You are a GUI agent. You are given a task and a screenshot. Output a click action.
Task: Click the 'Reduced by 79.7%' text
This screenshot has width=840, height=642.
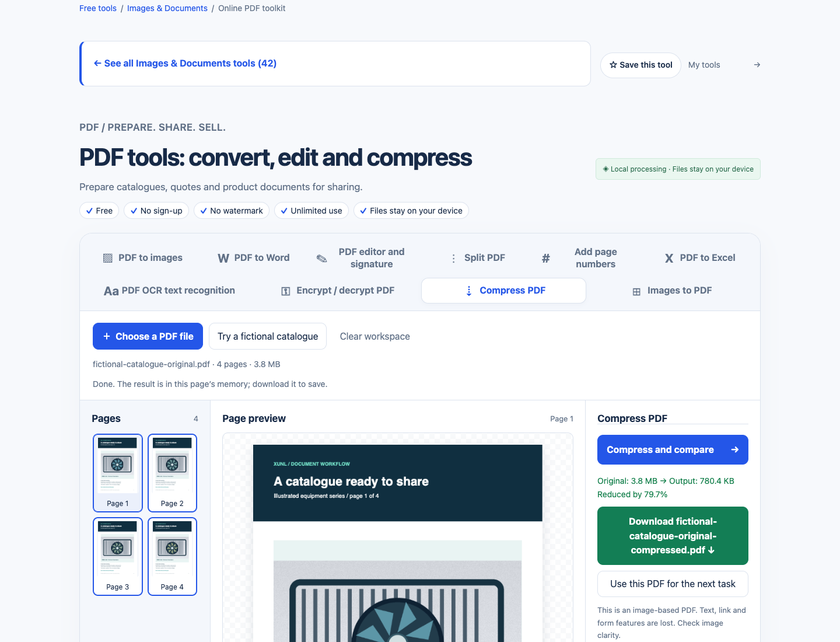[632, 494]
